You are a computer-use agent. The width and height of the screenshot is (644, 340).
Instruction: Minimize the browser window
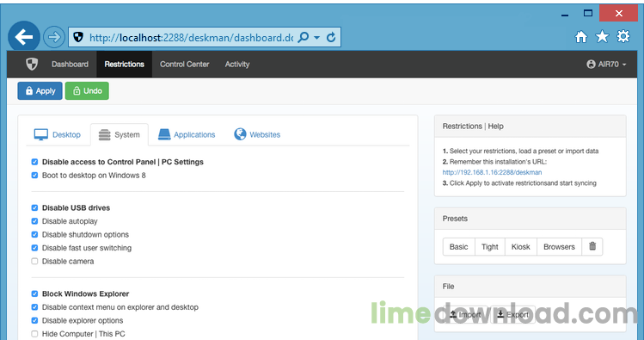click(565, 15)
